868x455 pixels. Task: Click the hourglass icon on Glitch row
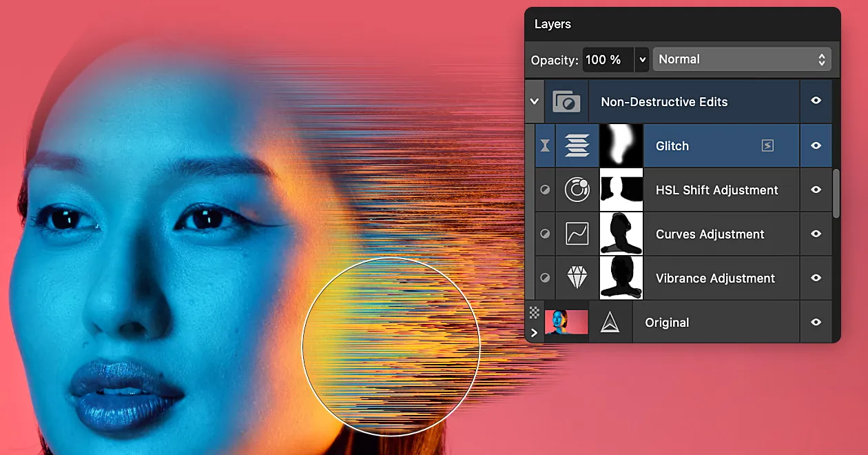(545, 145)
